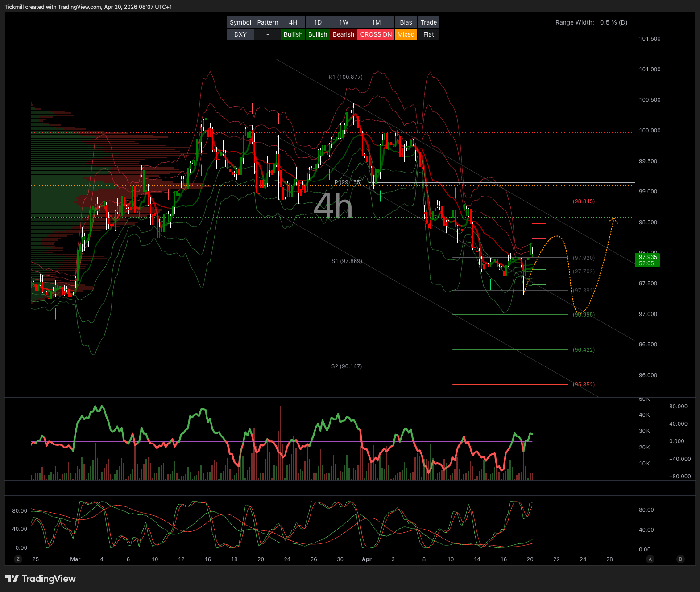The height and width of the screenshot is (592, 700).
Task: Select the 1D column header
Action: coord(318,22)
